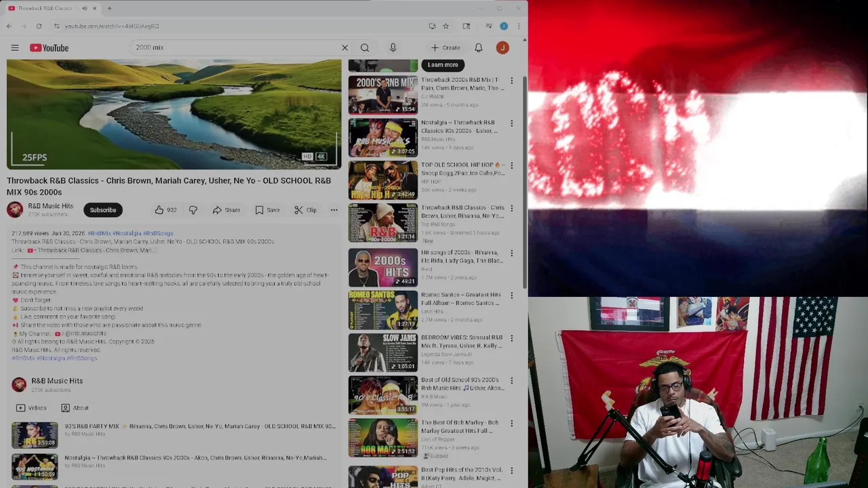This screenshot has width=868, height=488.
Task: Open Throwback R&B Classics Top R&B Songs title
Action: [x=462, y=212]
